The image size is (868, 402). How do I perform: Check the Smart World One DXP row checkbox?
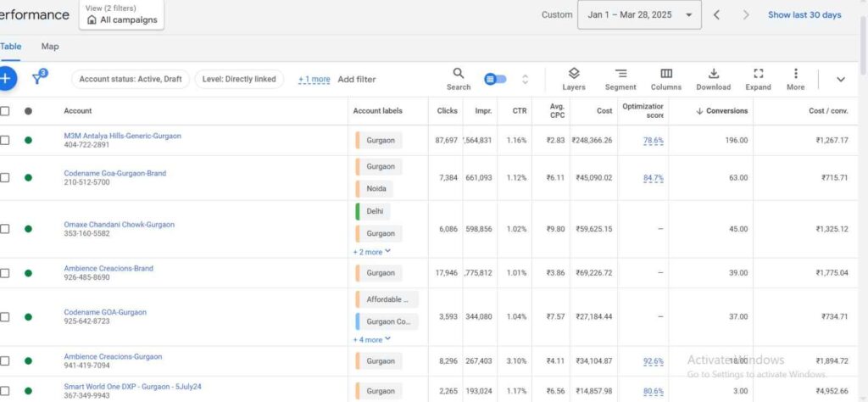pos(4,391)
